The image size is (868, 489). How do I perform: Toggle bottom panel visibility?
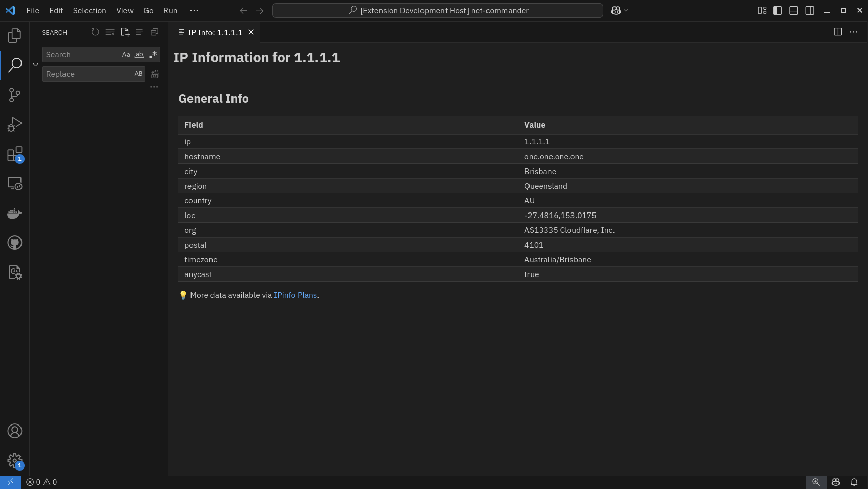pos(794,10)
